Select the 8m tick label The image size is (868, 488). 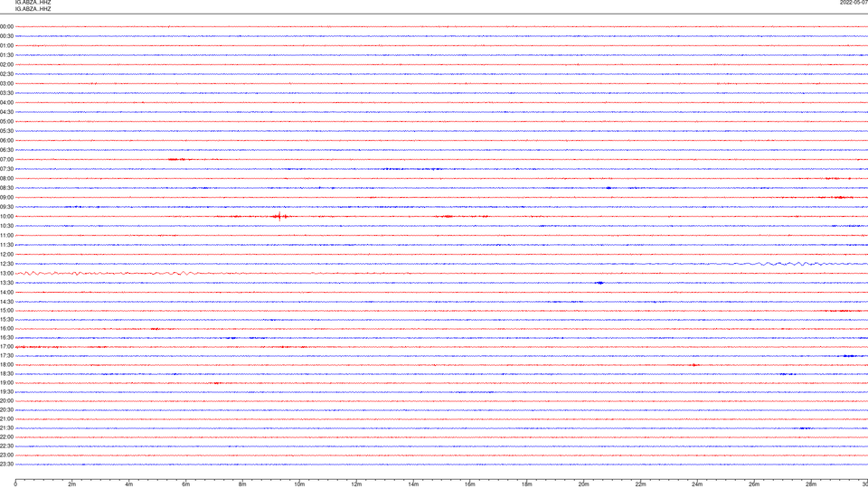coord(242,484)
